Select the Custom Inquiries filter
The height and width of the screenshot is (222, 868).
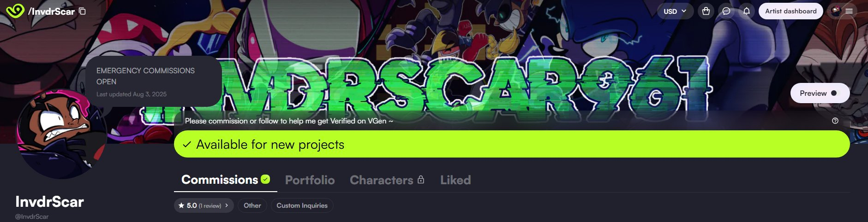tap(302, 205)
